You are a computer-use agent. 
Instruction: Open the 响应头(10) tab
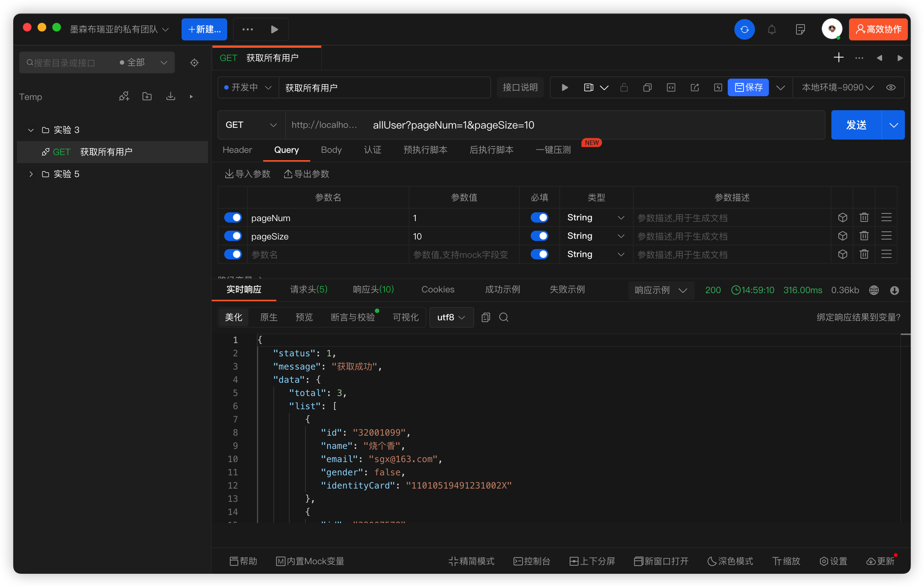tap(373, 289)
